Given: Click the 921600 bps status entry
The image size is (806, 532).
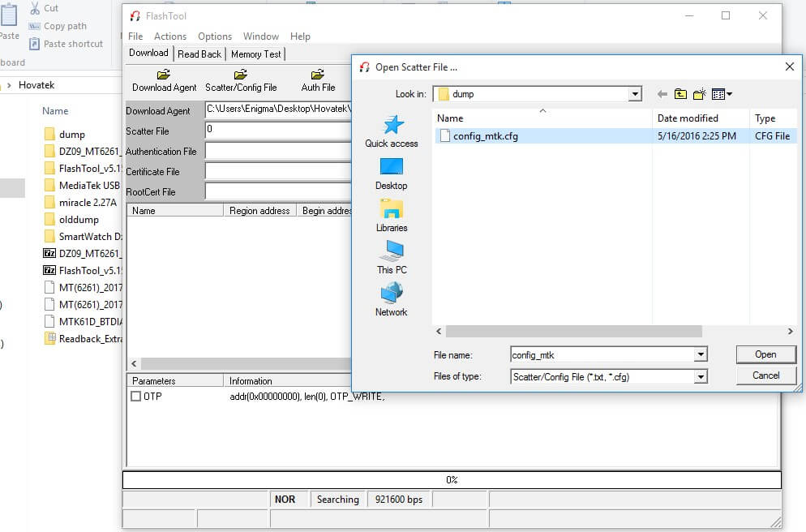Looking at the screenshot, I should (x=399, y=500).
